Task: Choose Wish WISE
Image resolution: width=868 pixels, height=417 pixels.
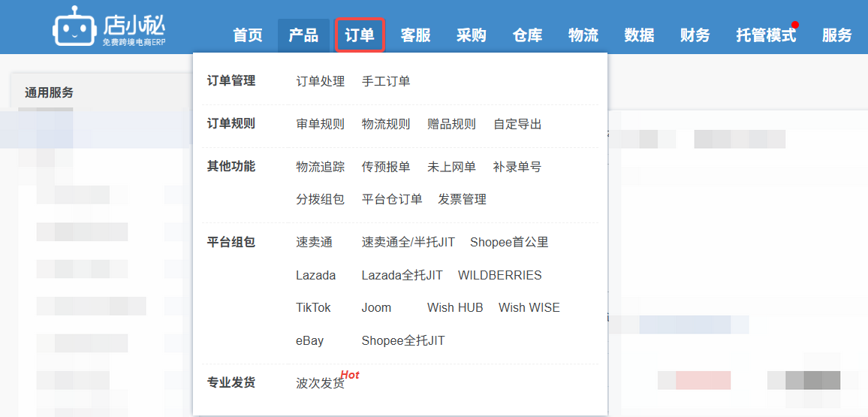Action: [x=529, y=308]
